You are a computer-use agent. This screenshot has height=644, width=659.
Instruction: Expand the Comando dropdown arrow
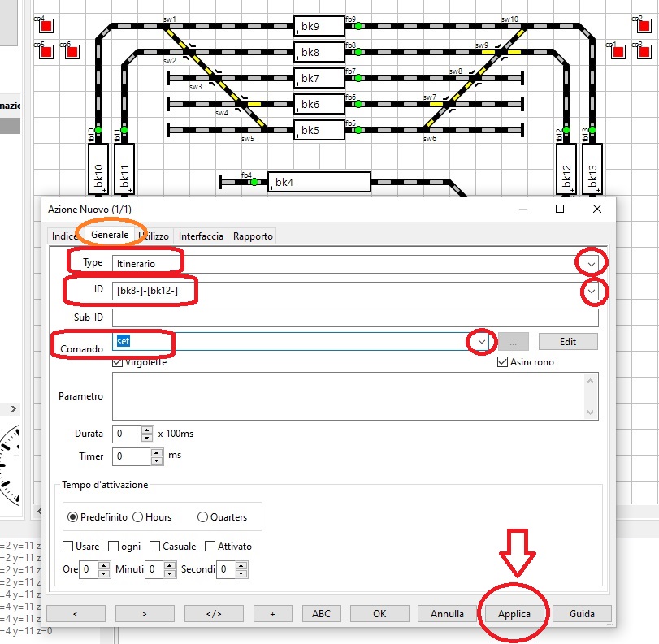(482, 342)
